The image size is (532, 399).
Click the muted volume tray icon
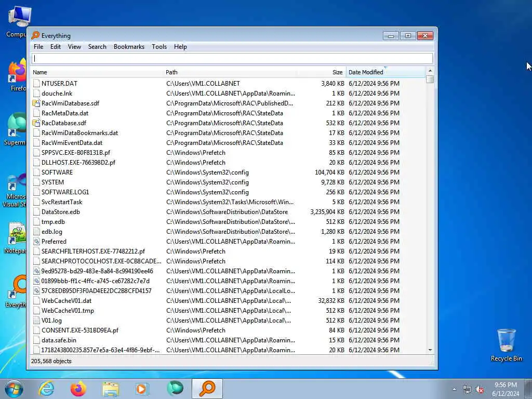click(x=480, y=390)
